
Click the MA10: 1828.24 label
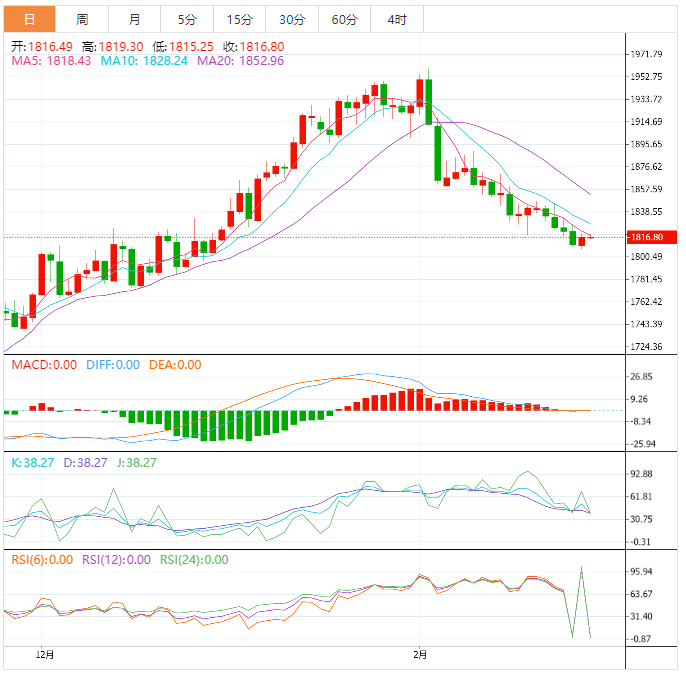point(144,61)
